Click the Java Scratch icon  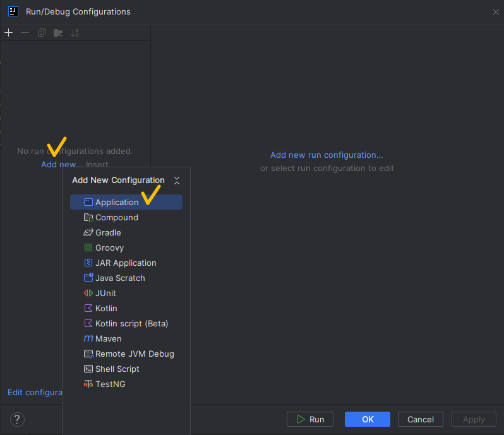point(88,278)
